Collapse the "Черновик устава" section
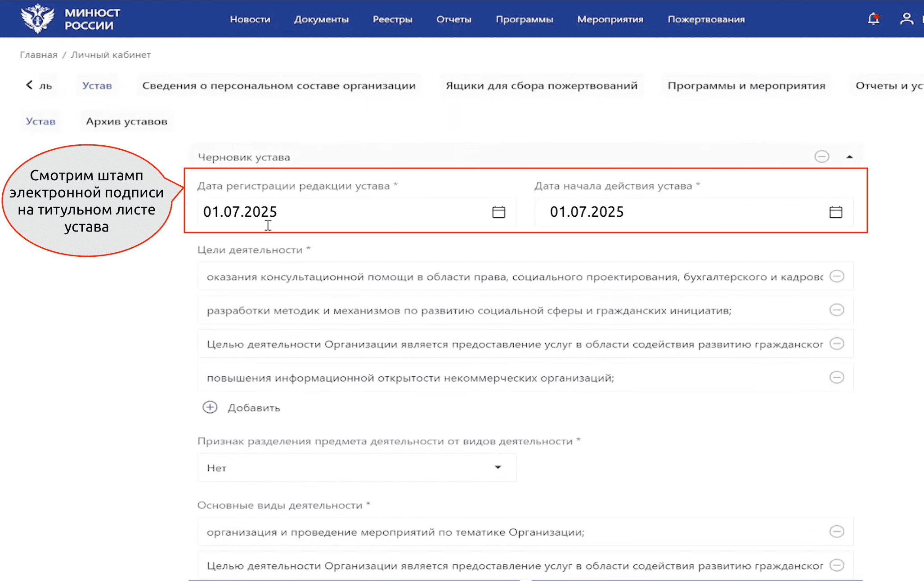This screenshot has height=581, width=924. pos(850,156)
